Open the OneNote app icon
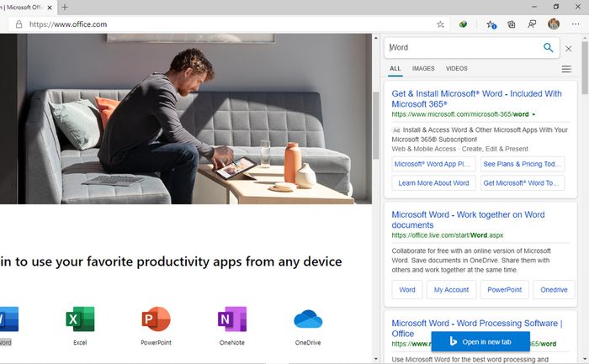This screenshot has height=364, width=589. (232, 319)
